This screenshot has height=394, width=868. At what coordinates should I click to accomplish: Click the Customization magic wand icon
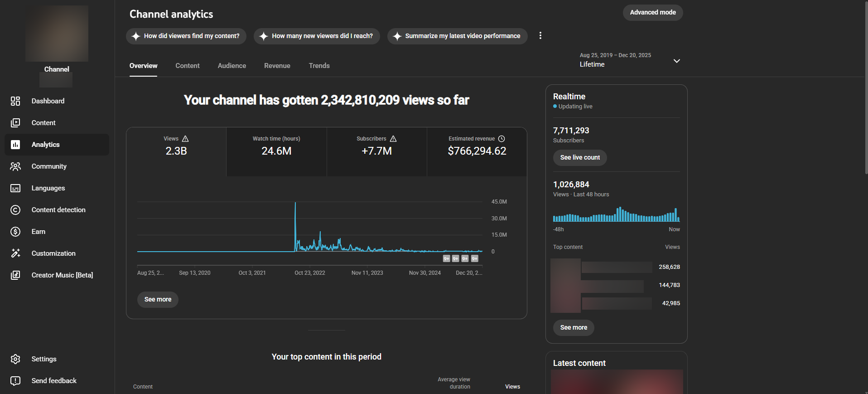[15, 253]
